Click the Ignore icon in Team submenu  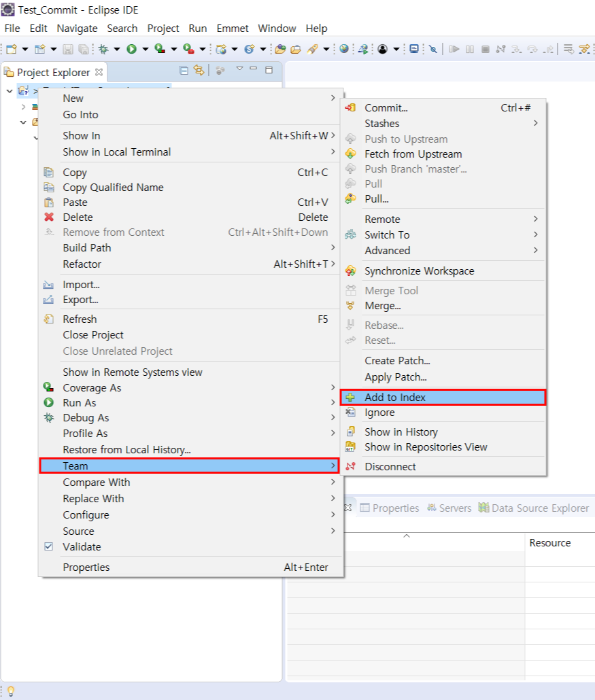351,413
